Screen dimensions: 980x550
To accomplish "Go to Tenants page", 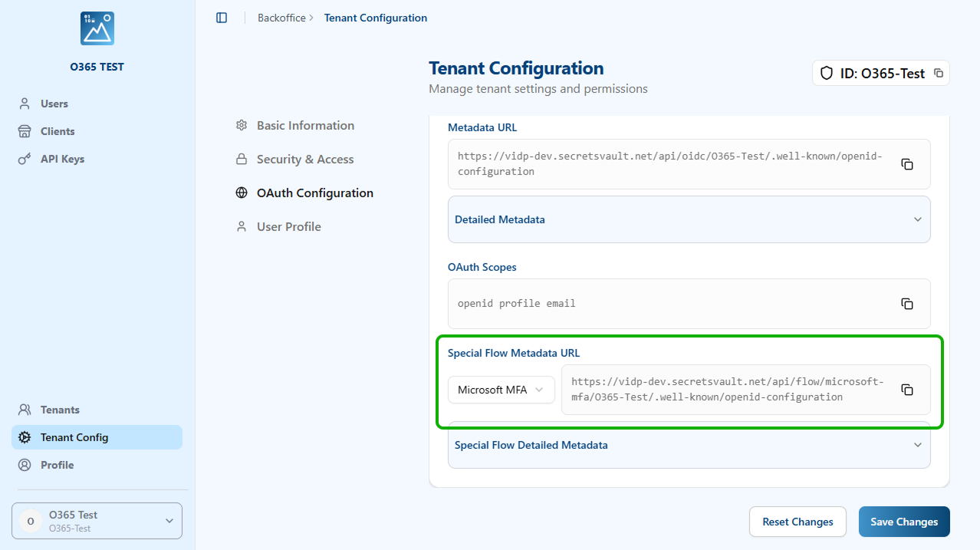I will (x=60, y=410).
